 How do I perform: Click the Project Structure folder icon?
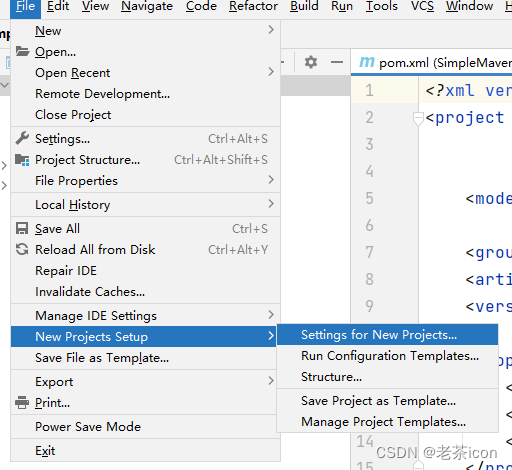tap(22, 160)
